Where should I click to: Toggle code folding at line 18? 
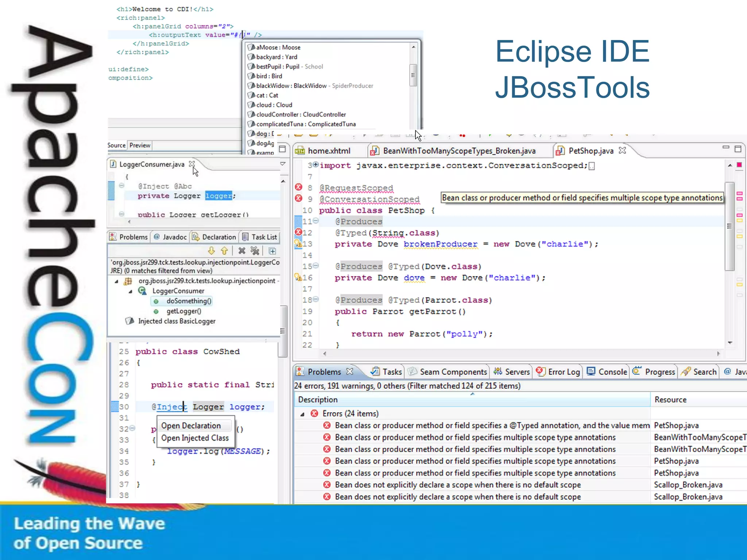click(x=316, y=299)
